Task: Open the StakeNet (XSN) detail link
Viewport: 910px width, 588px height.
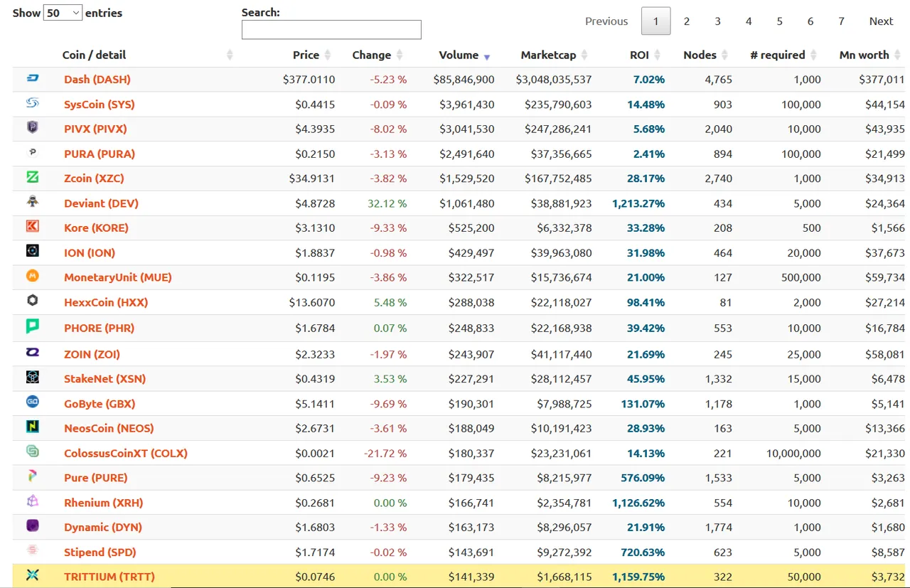Action: coord(105,378)
